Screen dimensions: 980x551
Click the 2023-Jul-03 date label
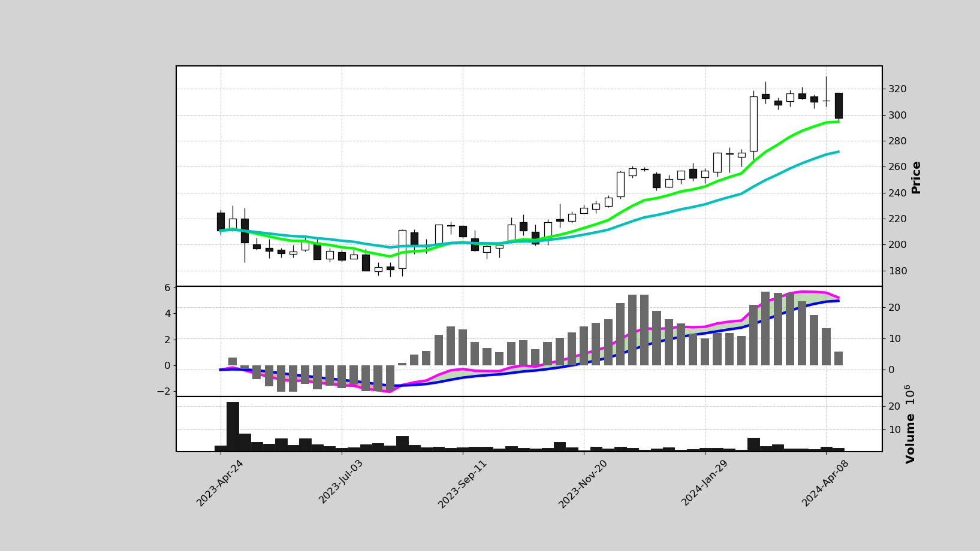[x=341, y=482]
